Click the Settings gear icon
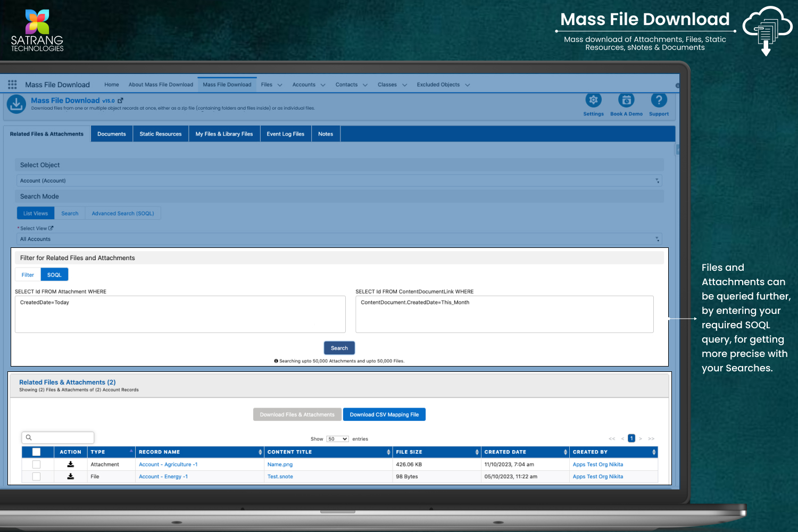 [x=593, y=100]
